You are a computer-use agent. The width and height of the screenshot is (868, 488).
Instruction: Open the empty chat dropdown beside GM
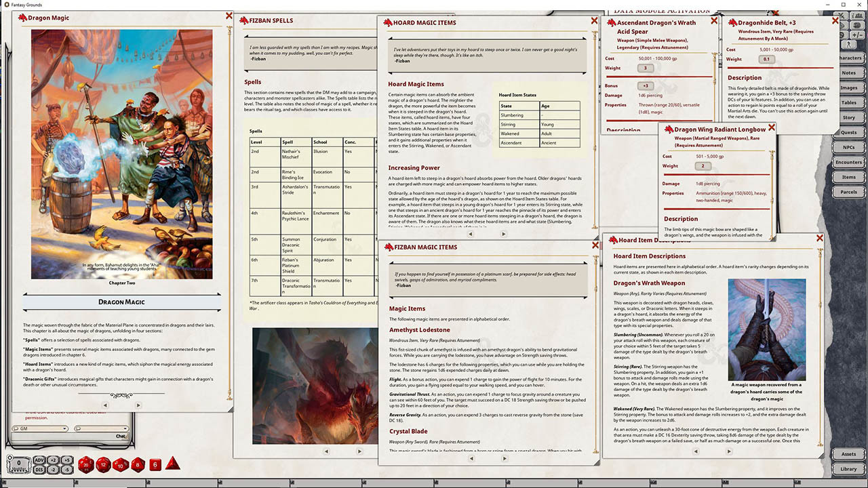coord(100,428)
